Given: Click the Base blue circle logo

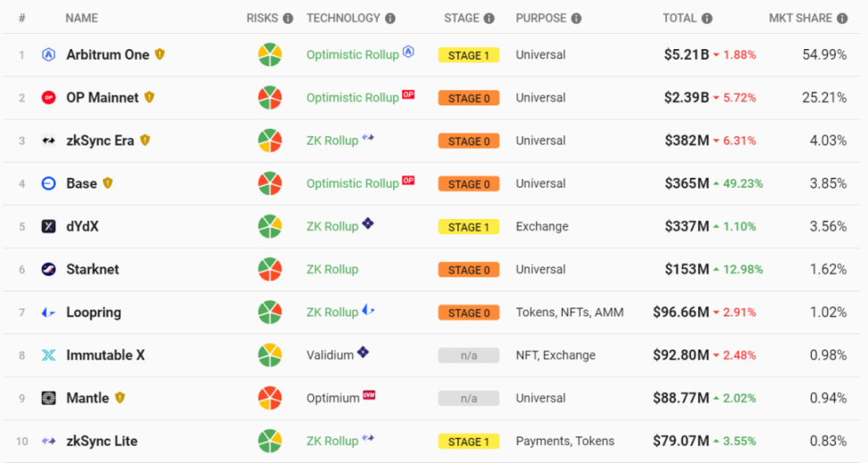Looking at the screenshot, I should [x=49, y=183].
